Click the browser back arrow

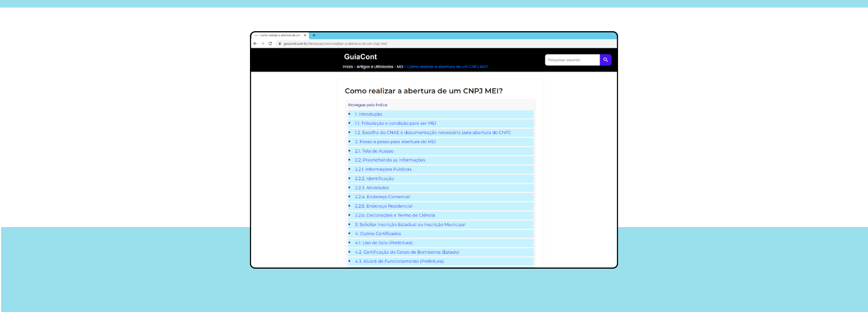(x=255, y=43)
